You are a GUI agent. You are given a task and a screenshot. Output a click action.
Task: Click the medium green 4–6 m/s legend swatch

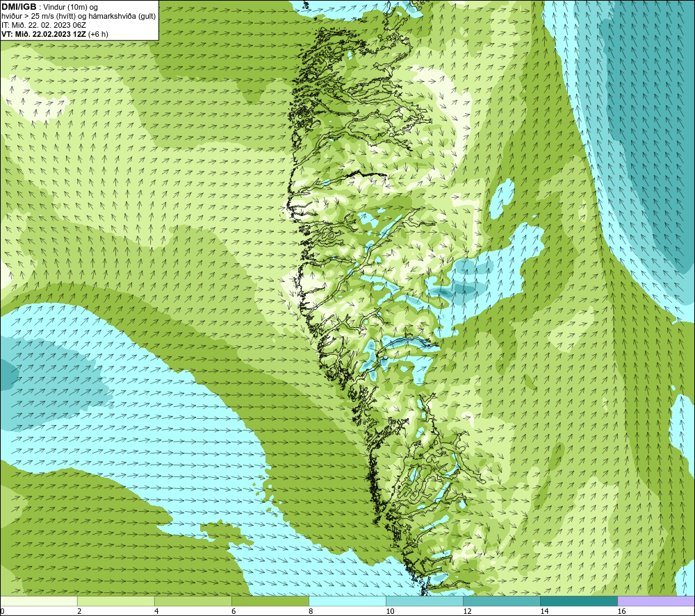193,601
